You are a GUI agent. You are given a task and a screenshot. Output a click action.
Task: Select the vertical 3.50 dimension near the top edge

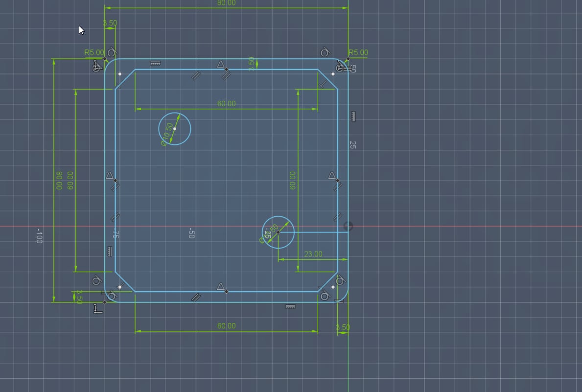coord(251,64)
